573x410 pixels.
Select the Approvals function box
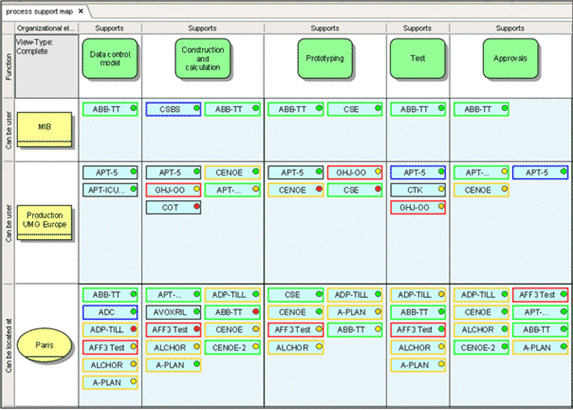(511, 58)
